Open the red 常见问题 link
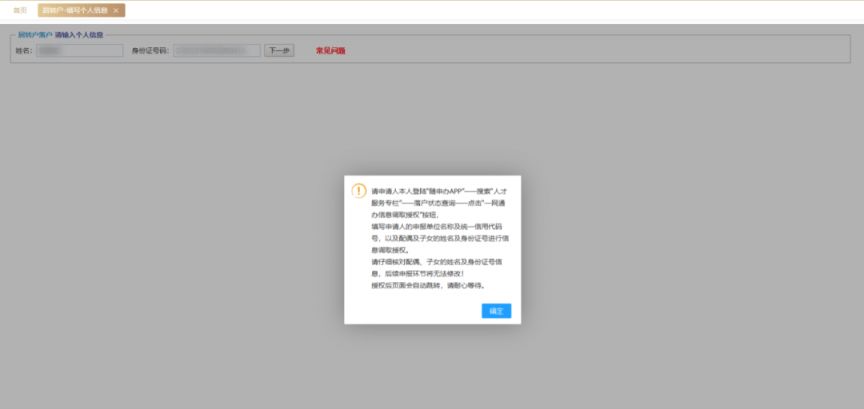Viewport: 864px width, 409px height. point(331,51)
